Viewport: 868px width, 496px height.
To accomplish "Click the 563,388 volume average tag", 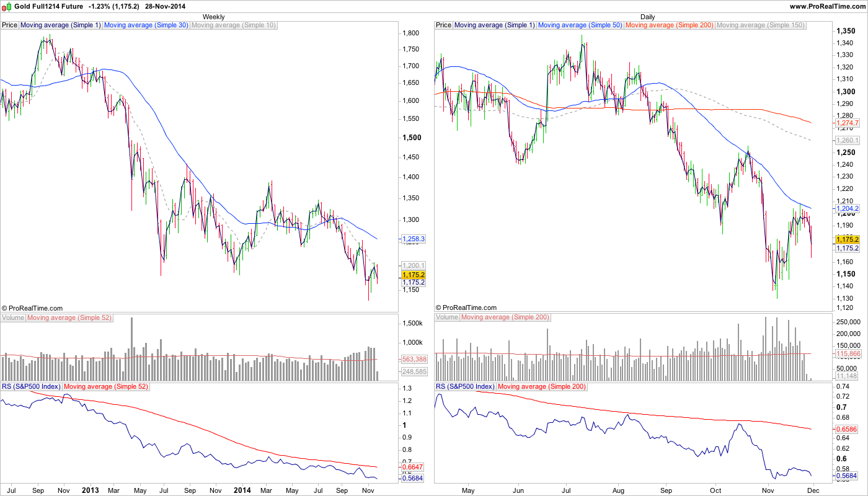I will point(414,359).
